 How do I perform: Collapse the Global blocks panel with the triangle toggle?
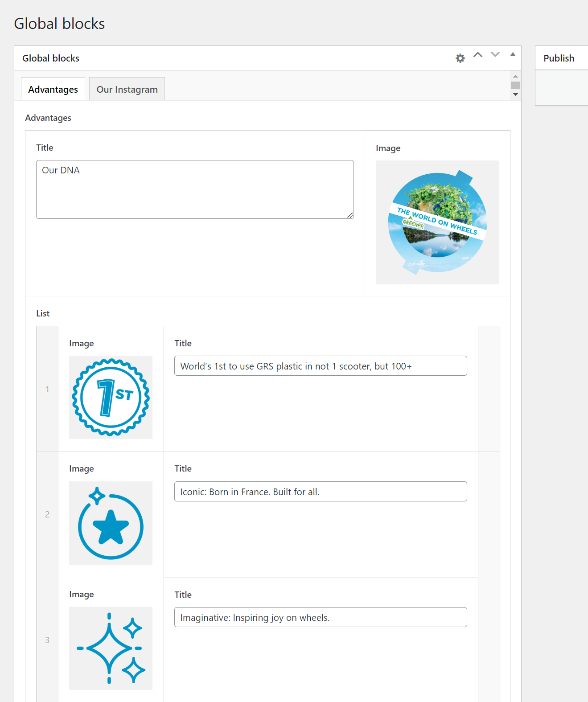pos(513,54)
